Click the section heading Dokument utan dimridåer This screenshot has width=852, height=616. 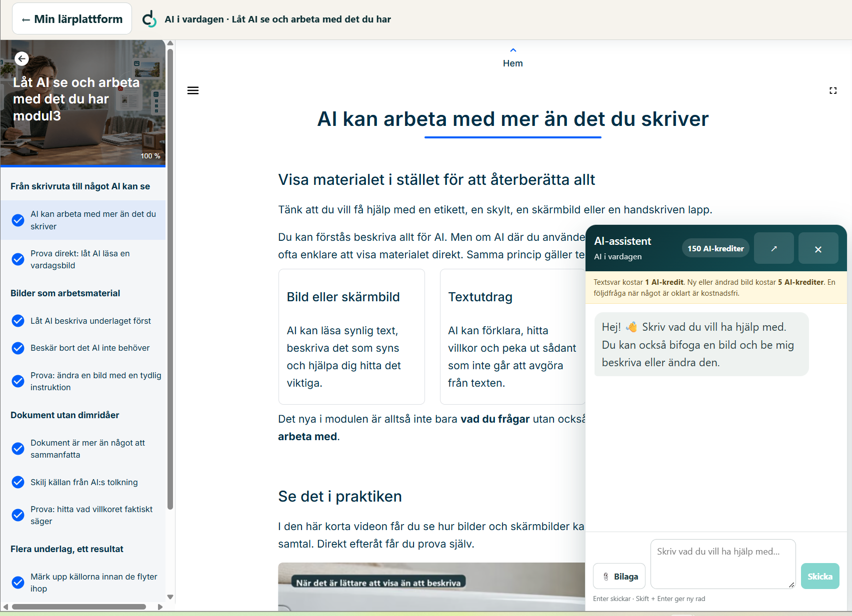pos(64,415)
